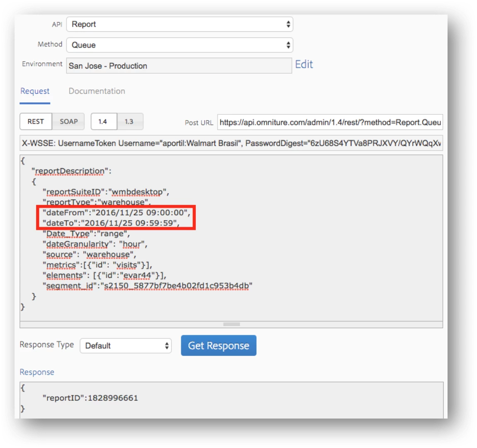This screenshot has height=448, width=477.
Task: Click the Post URL input field
Action: [330, 122]
